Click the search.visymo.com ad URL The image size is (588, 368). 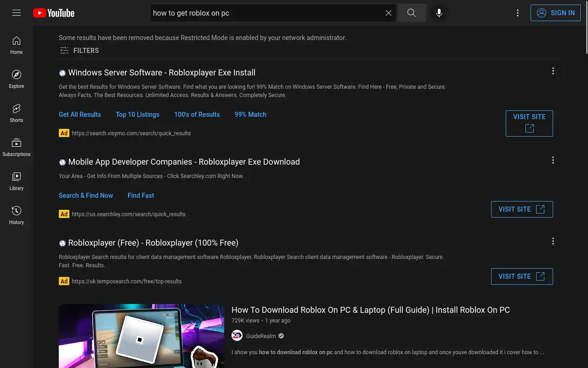[131, 133]
